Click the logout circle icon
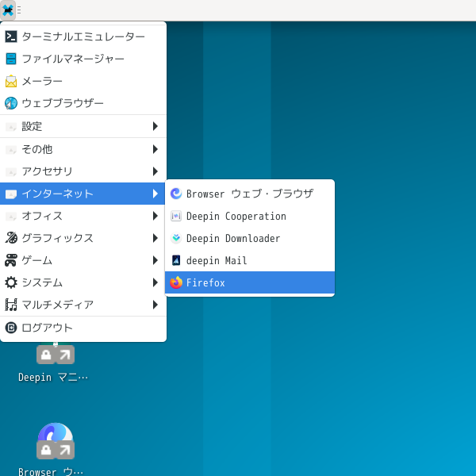 click(x=11, y=328)
